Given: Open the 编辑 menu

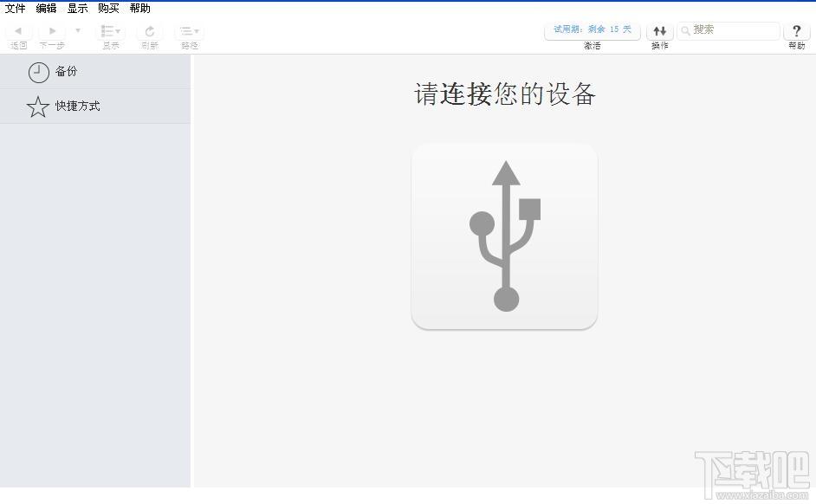Looking at the screenshot, I should pos(46,9).
